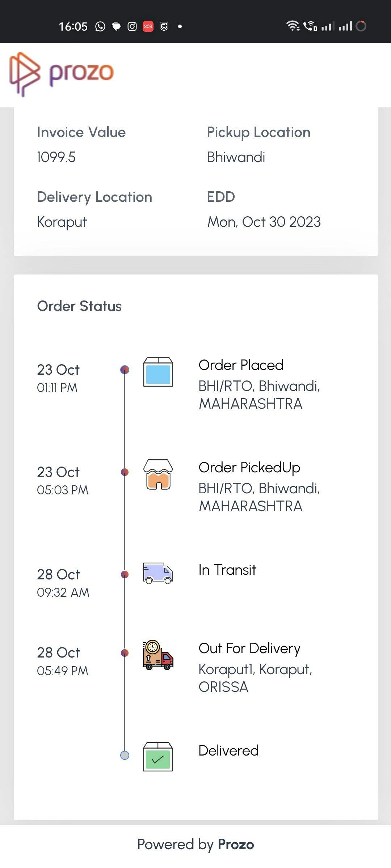This screenshot has width=391, height=868.
Task: Tap the In Transit van icon
Action: [158, 573]
